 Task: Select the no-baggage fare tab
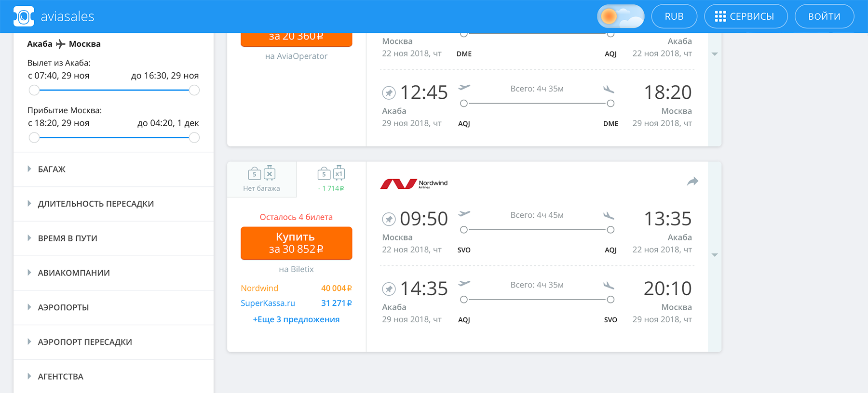coord(261,180)
